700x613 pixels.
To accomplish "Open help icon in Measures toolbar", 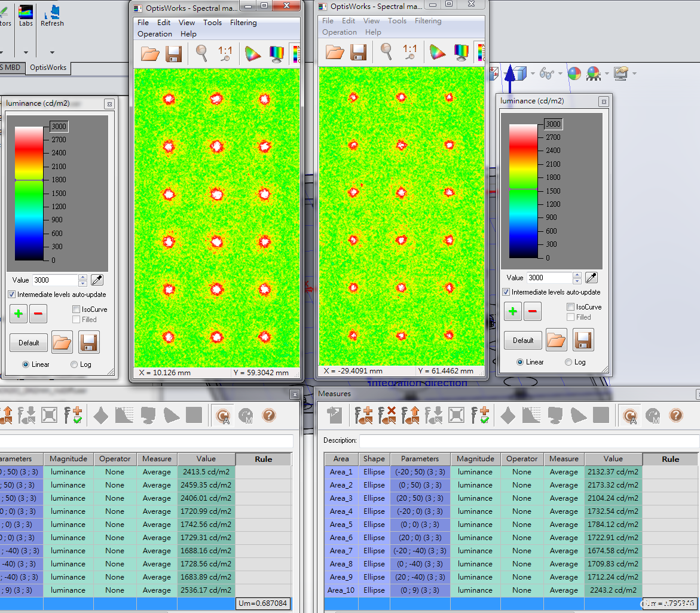I will [x=676, y=415].
